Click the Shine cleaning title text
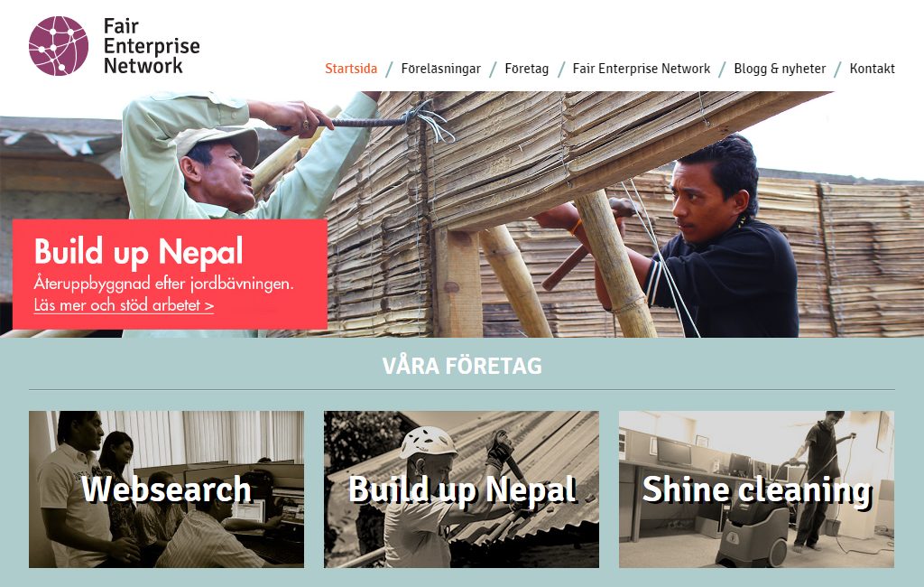The width and height of the screenshot is (924, 587). [757, 491]
